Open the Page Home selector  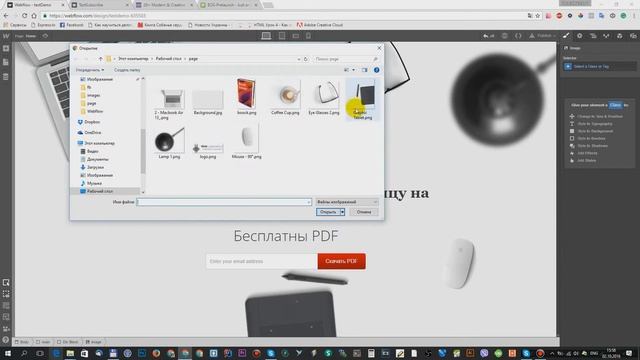[26, 36]
